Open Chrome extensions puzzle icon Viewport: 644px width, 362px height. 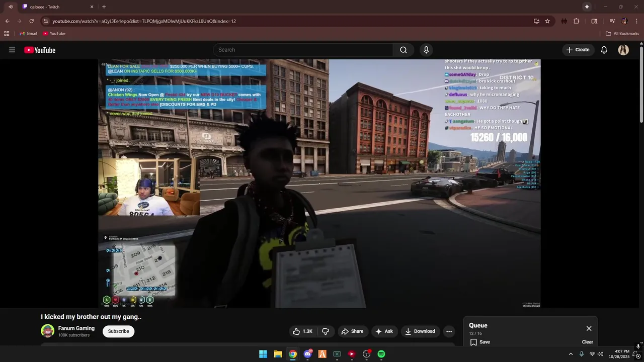[577, 21]
